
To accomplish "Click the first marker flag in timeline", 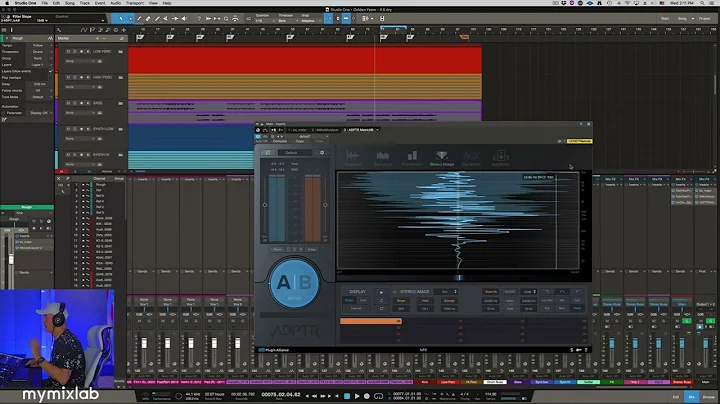I will [140, 38].
